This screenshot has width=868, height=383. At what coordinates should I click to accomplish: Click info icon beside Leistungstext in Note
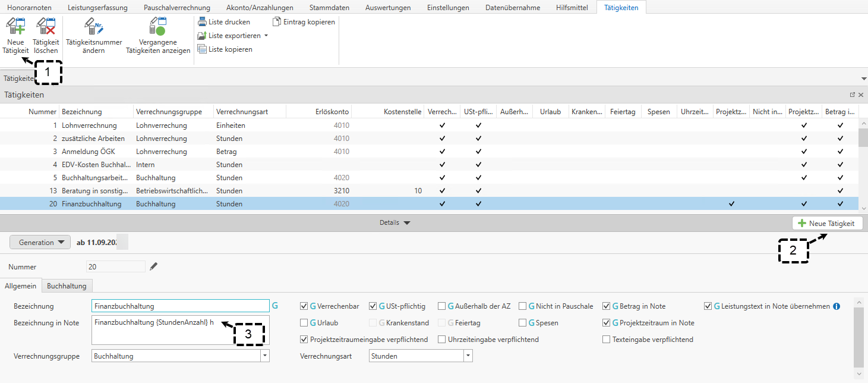coord(837,306)
